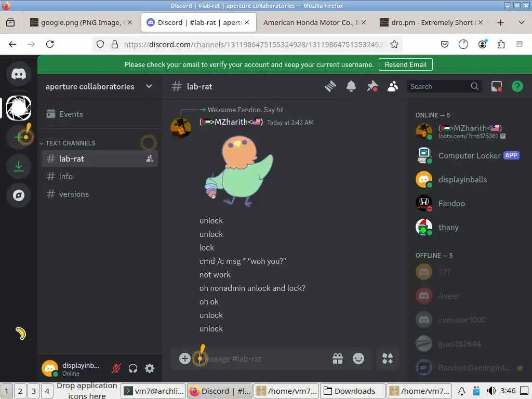Open tracking protection shield icon
Screen dimensions: 532x399
pos(100,45)
